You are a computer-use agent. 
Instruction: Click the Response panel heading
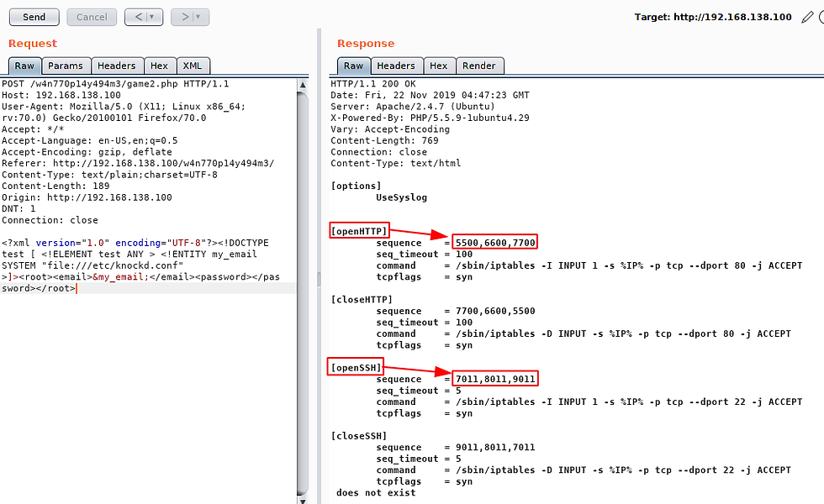point(366,44)
